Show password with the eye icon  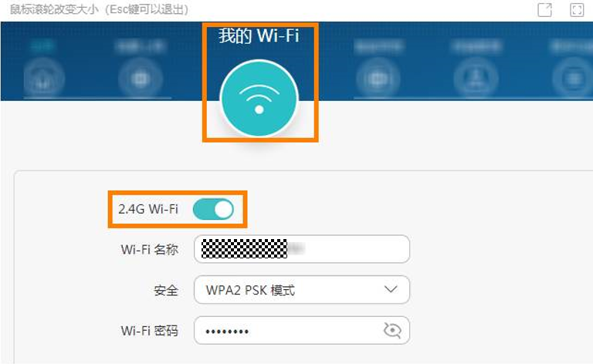[x=392, y=330]
